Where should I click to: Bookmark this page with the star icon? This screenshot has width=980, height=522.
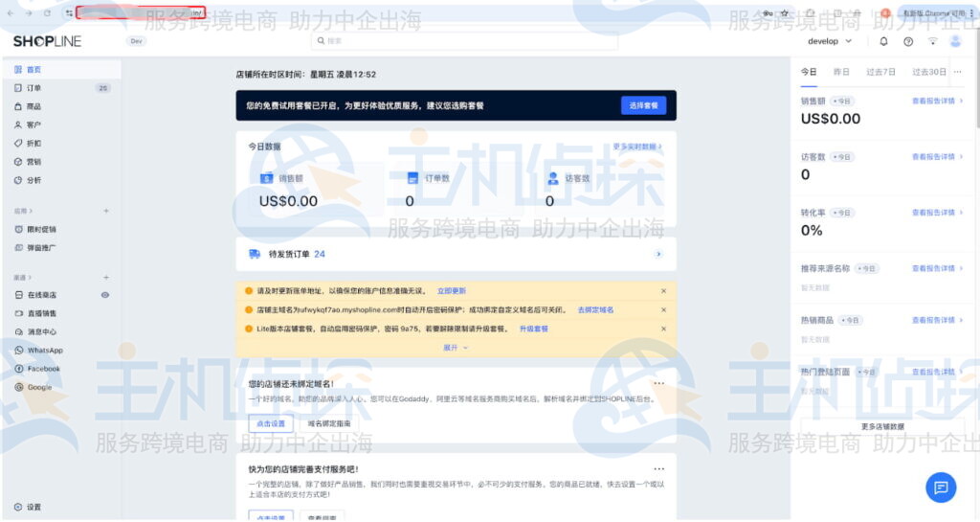785,13
